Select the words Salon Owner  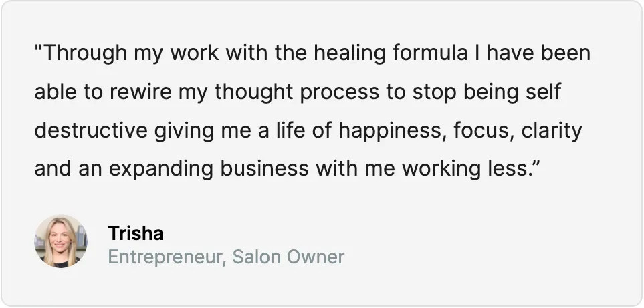(288, 257)
